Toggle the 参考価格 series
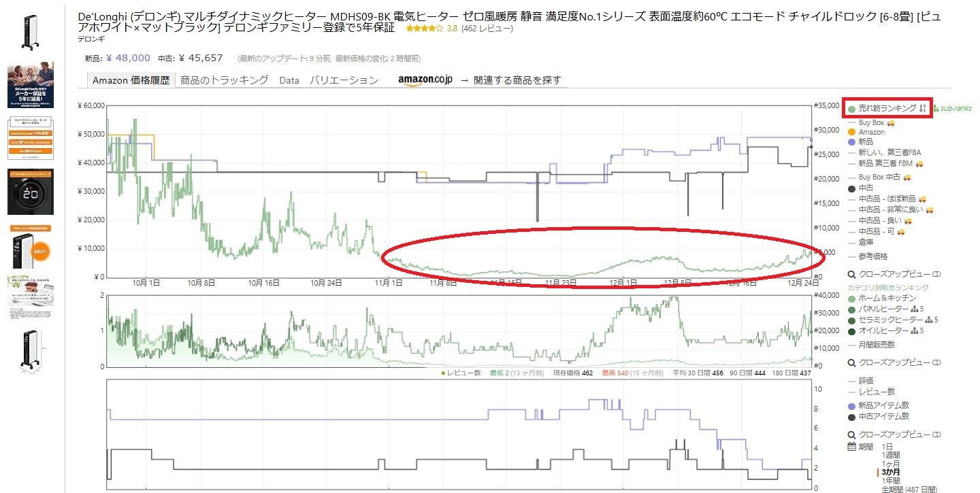Viewport: 980px width, 493px height. point(868,256)
